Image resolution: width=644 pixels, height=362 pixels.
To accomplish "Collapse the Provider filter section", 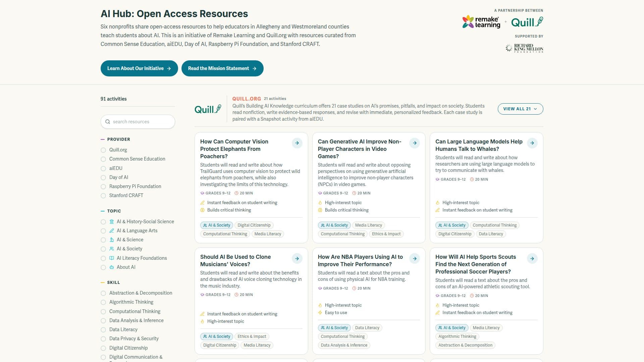I will pyautogui.click(x=115, y=139).
